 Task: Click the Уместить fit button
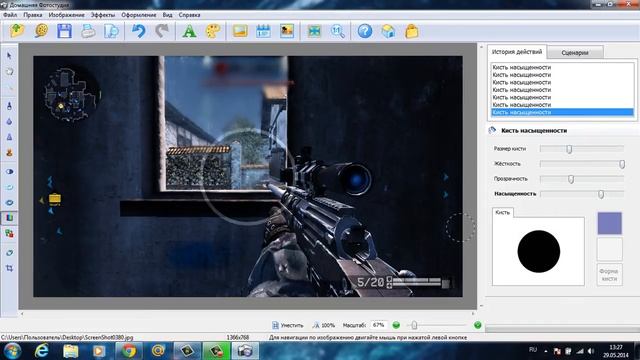(288, 325)
